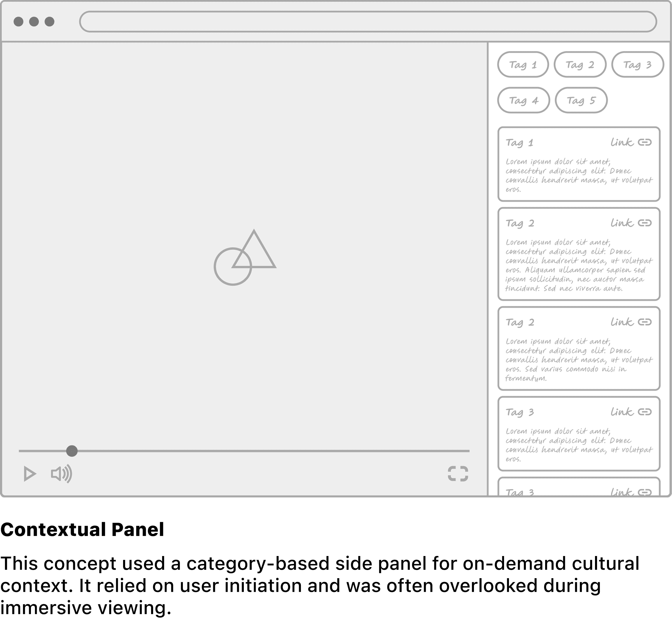Click the chain link icon in the first Tag 1 card
Image resolution: width=672 pixels, height=619 pixels.
(645, 142)
